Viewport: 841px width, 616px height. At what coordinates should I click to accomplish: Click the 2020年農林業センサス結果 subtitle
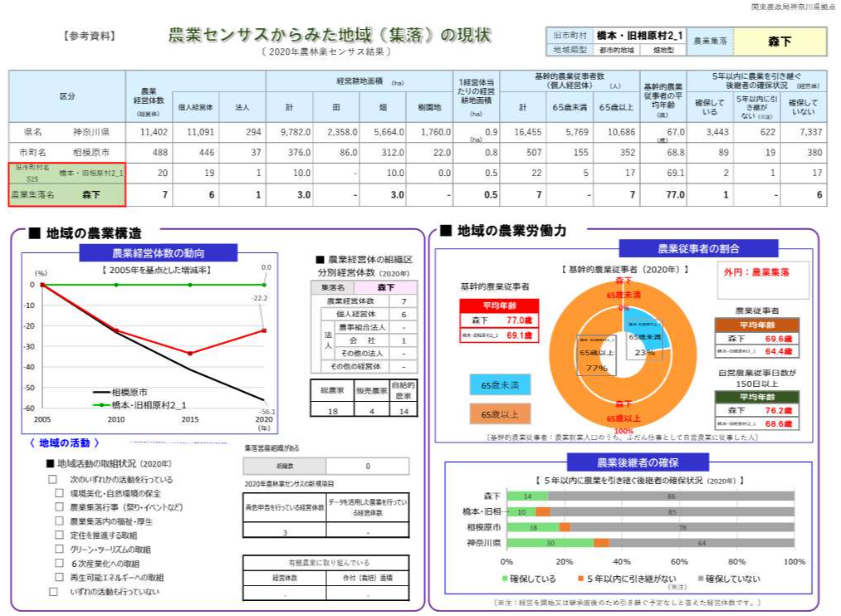click(326, 52)
